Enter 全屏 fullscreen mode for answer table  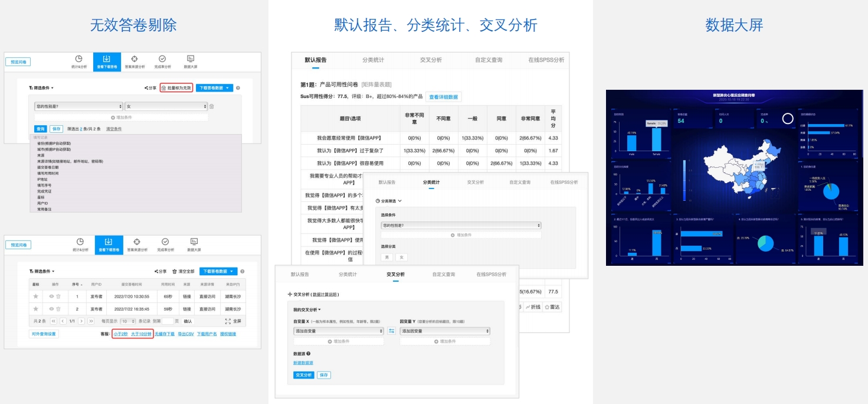pos(233,321)
